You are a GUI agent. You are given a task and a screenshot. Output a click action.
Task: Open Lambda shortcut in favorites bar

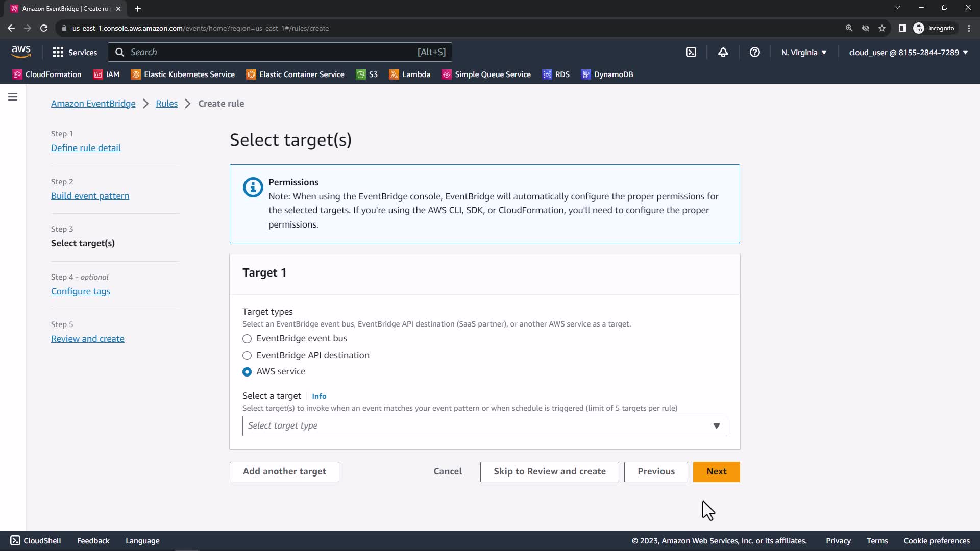point(409,74)
